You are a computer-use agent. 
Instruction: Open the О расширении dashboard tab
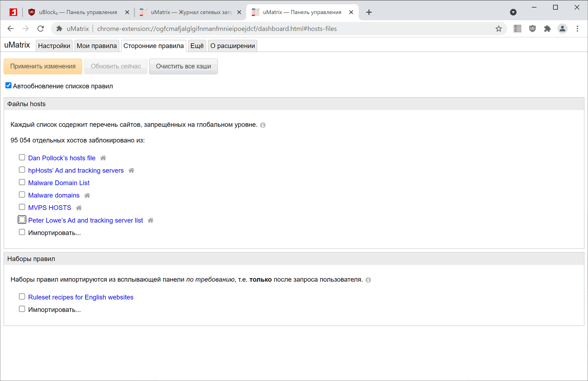point(232,46)
